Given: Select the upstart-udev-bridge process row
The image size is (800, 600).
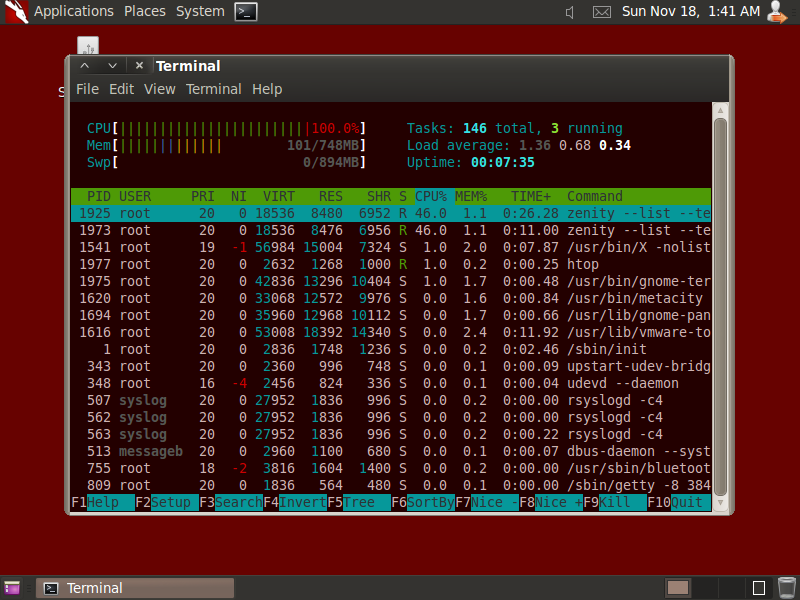Looking at the screenshot, I should pos(391,366).
